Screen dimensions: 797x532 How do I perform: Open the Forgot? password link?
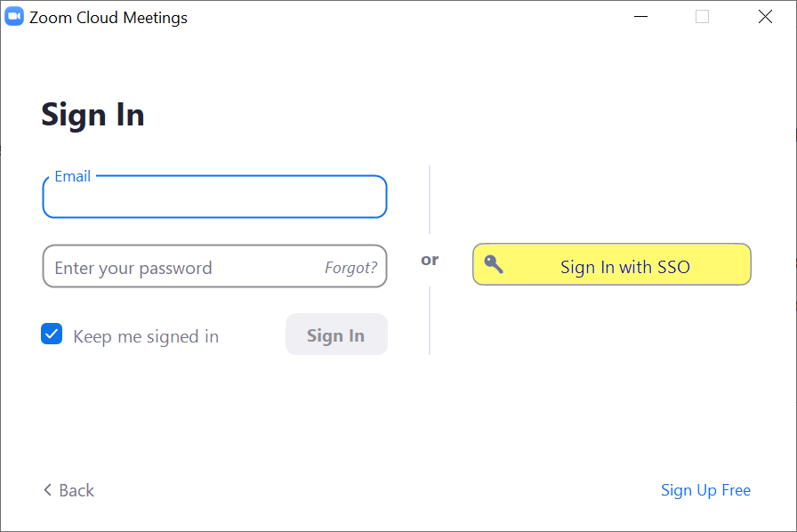click(350, 268)
